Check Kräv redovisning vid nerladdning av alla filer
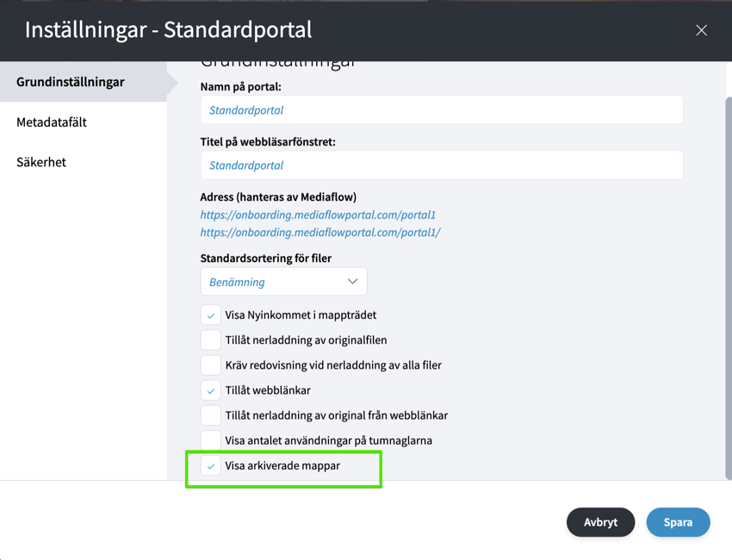The image size is (732, 560). 210,365
